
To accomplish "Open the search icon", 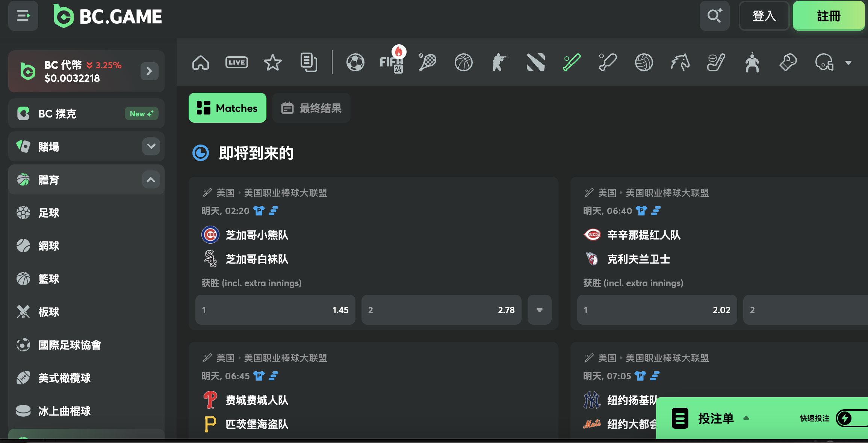I will (x=714, y=16).
